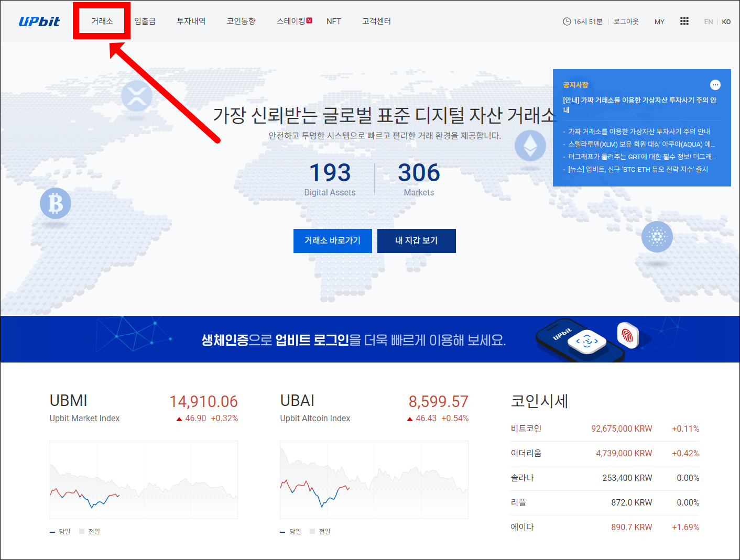Click UBMI value 14,910.06
The image size is (740, 560).
(203, 402)
